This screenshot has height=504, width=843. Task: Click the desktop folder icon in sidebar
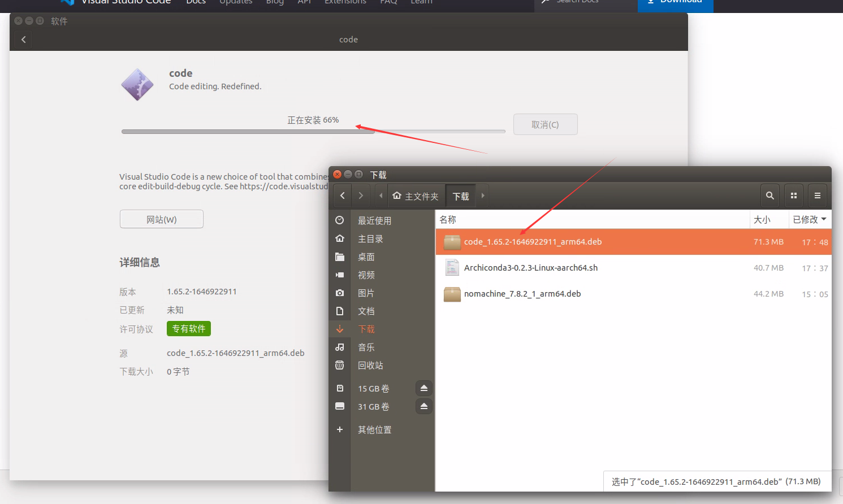[339, 257]
